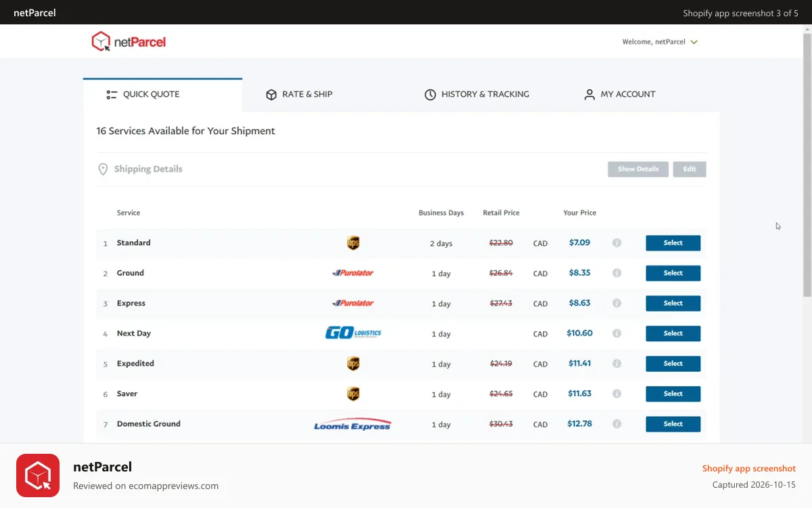Click the struck-through $30.43 retail price
812x508 pixels.
[x=501, y=424]
